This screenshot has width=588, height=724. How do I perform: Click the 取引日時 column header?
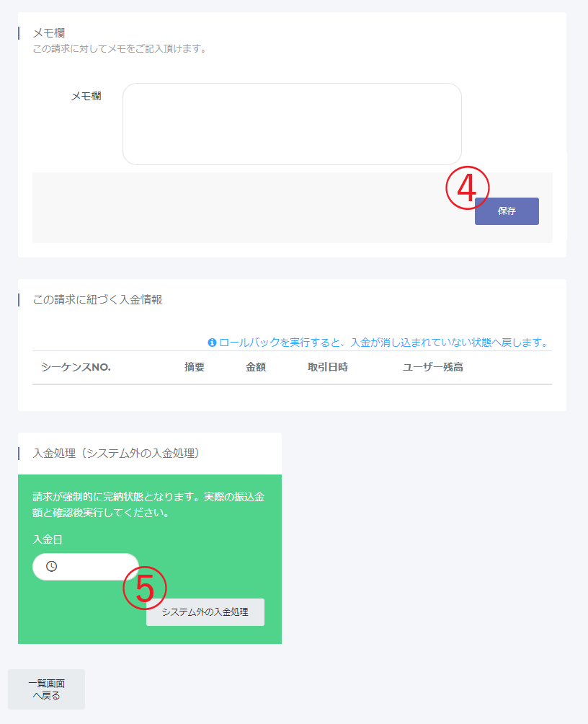point(328,367)
